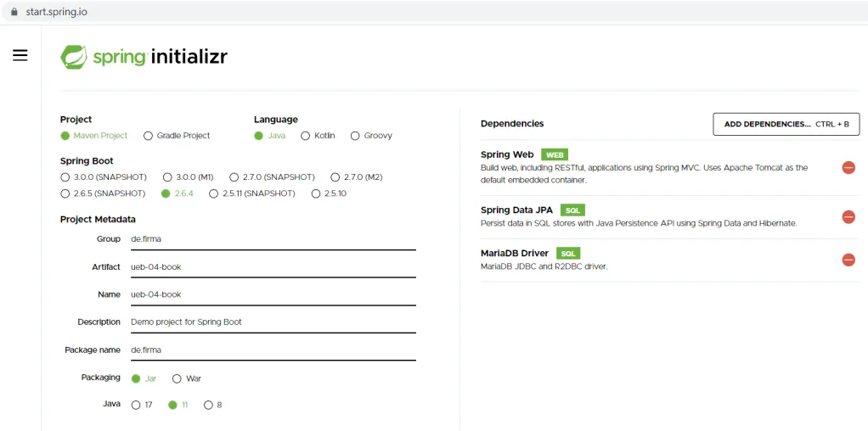Select Java version 17
The image size is (868, 431).
[142, 405]
